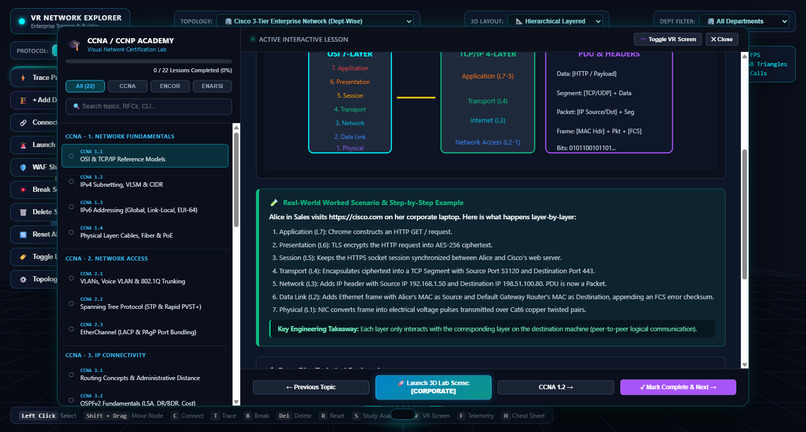Screen dimensions: 806x432
Task: Open the Dept Filter All Departments dropdown
Action: pyautogui.click(x=744, y=22)
